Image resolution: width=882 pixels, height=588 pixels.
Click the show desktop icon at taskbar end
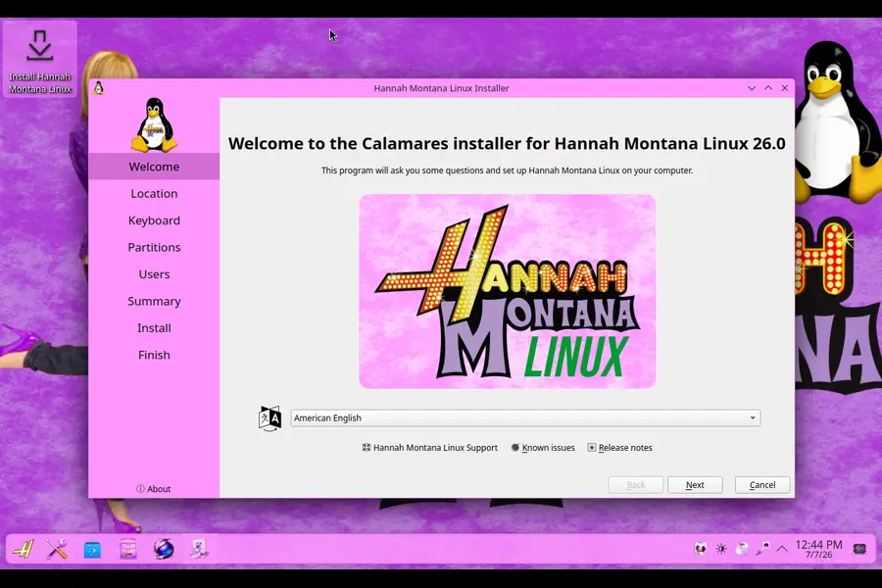[x=859, y=549]
